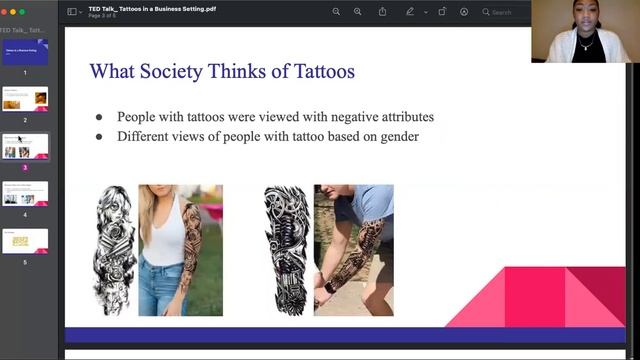This screenshot has height=360, width=640.
Task: Click the document title in the title bar
Action: tap(152, 9)
